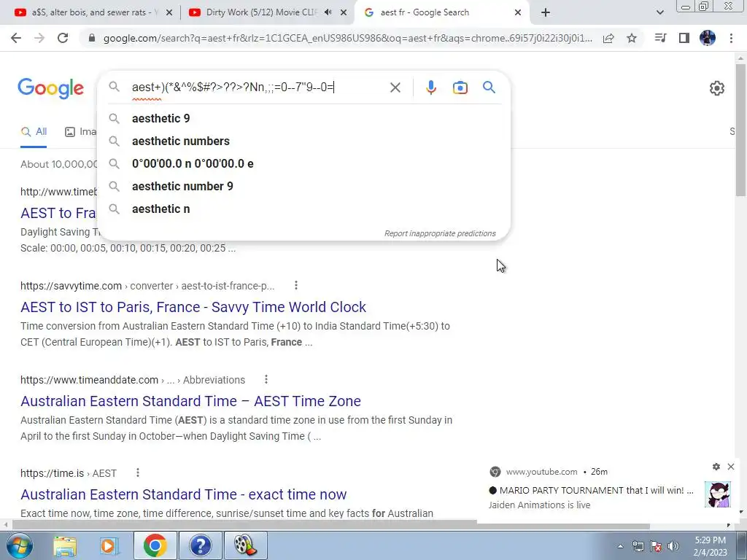Click the browser forward arrow
The height and width of the screenshot is (560, 747).
39,38
